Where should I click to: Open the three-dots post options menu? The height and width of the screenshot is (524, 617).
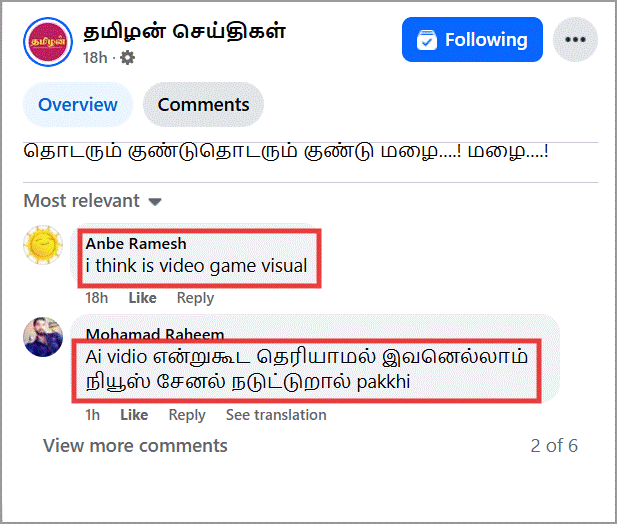tap(575, 39)
